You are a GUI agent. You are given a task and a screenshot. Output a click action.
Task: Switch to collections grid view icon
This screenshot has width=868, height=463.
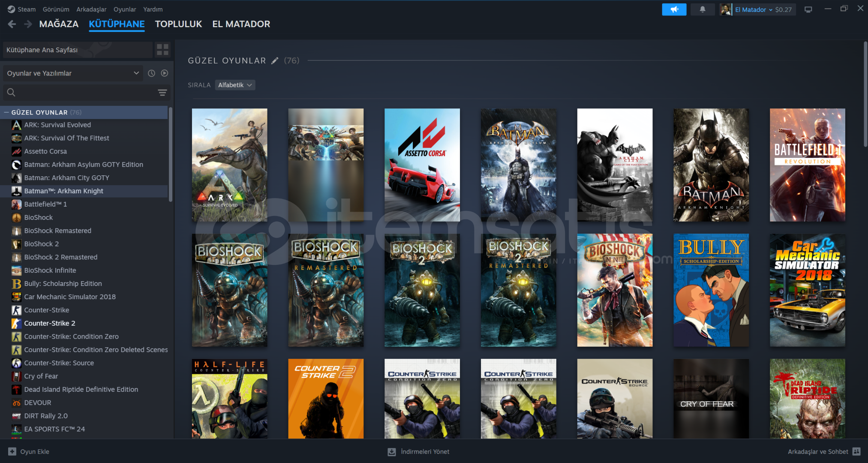[162, 50]
